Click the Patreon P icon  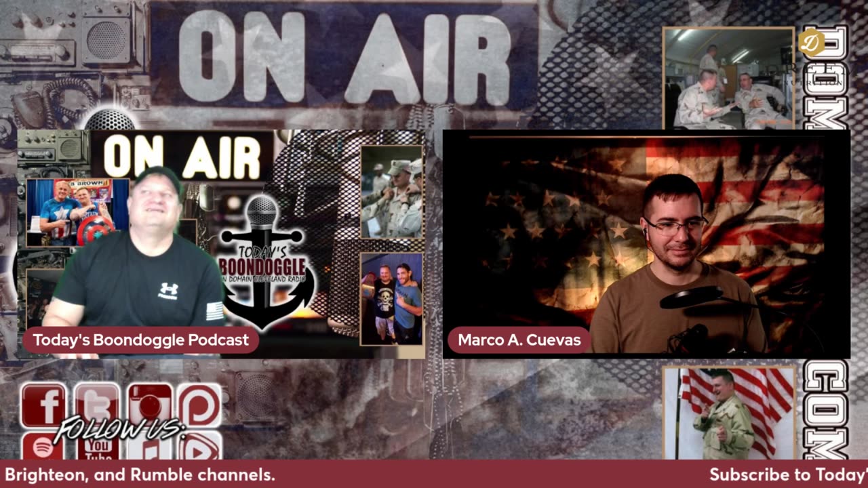pyautogui.click(x=200, y=405)
